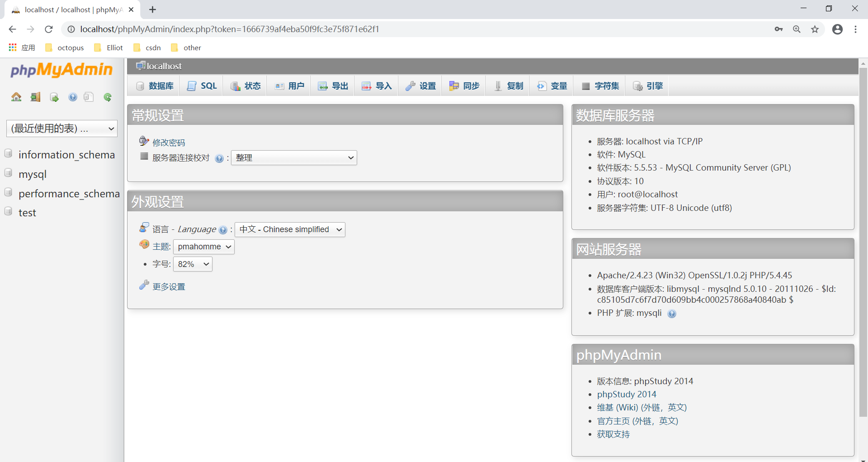868x462 pixels.
Task: Select the performance_schema database
Action: click(x=69, y=194)
